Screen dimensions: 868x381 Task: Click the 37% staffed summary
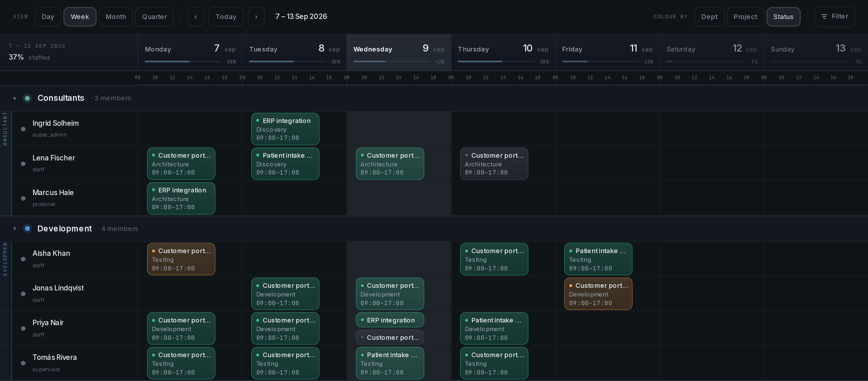pyautogui.click(x=29, y=57)
